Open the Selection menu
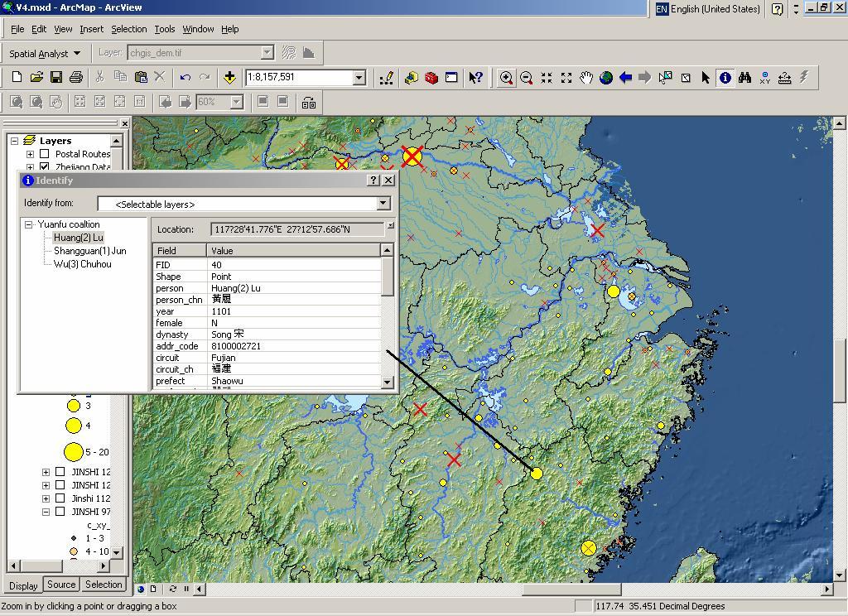The width and height of the screenshot is (848, 616). click(x=128, y=29)
